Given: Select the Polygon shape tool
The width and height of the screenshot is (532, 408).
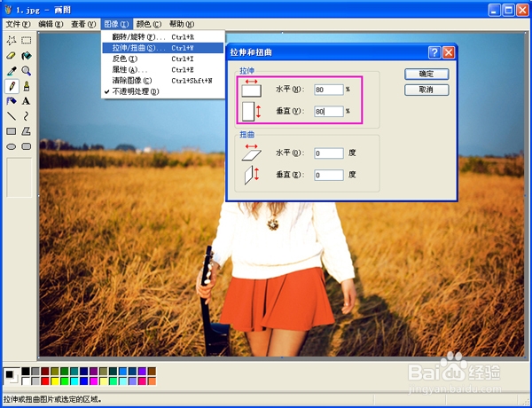Looking at the screenshot, I should [x=26, y=131].
